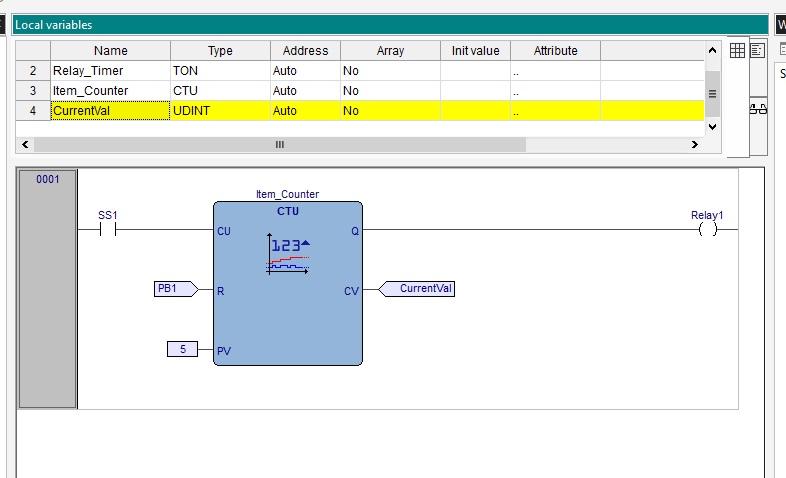Click Init value cell of CurrentVal row
The width and height of the screenshot is (786, 478).
tap(475, 111)
